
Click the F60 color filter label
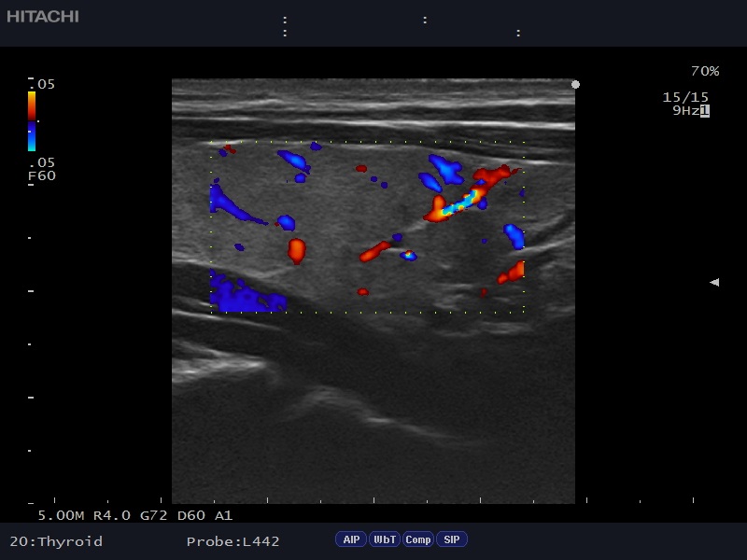pyautogui.click(x=42, y=175)
